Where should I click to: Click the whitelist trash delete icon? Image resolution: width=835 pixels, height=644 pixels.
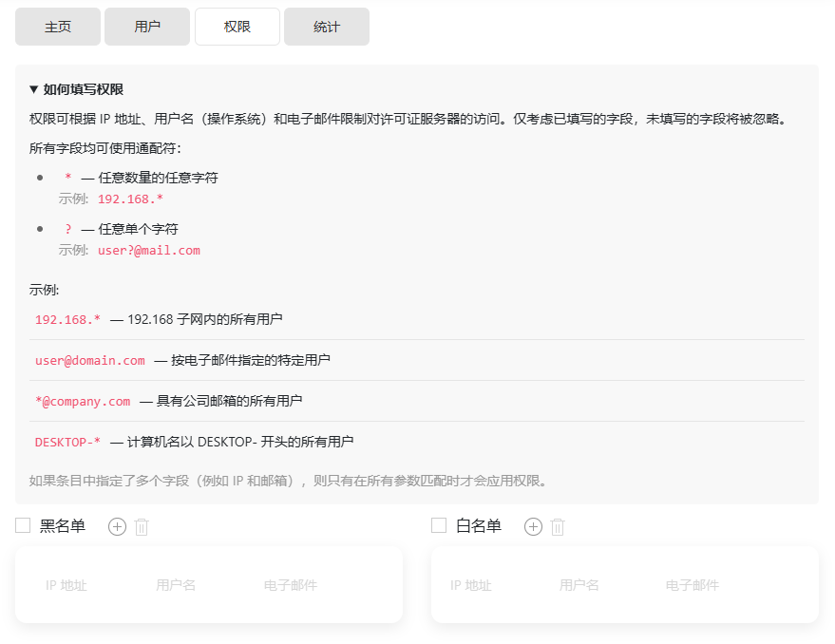pyautogui.click(x=558, y=527)
